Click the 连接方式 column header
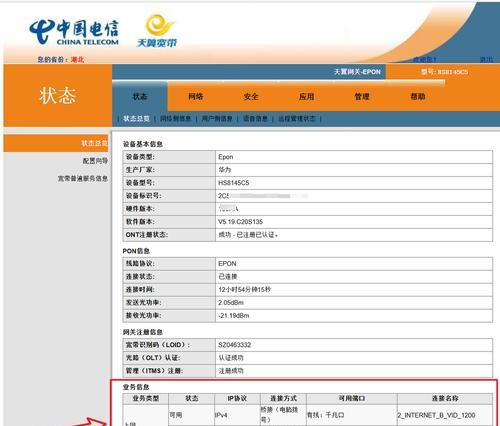500x426 pixels. click(x=283, y=398)
